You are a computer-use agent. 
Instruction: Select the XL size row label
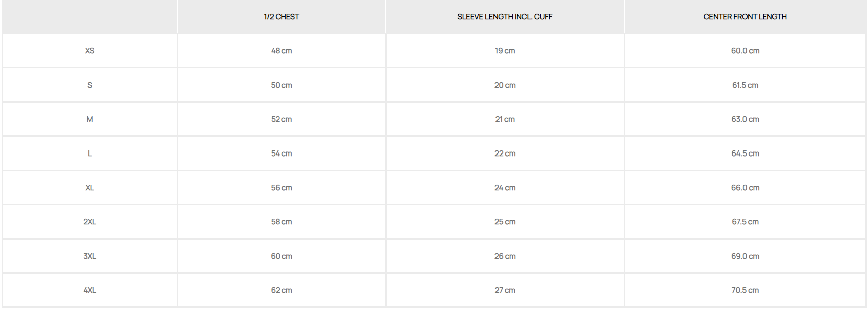point(90,188)
